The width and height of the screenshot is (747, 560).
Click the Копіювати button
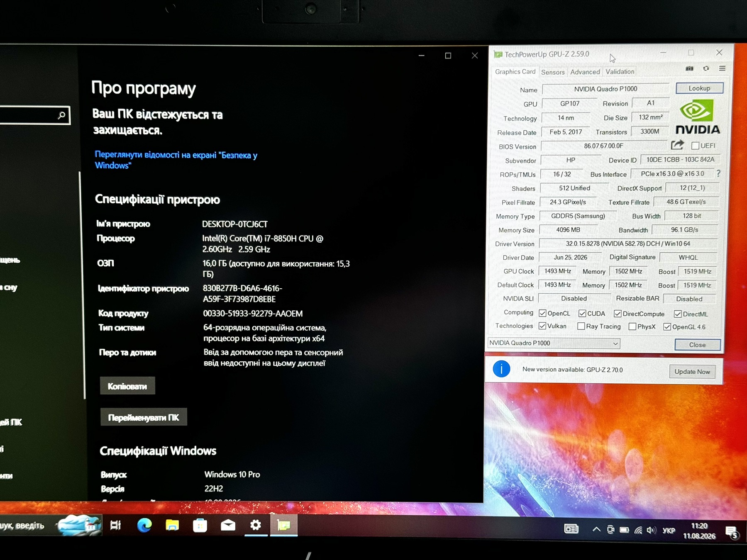click(x=127, y=386)
